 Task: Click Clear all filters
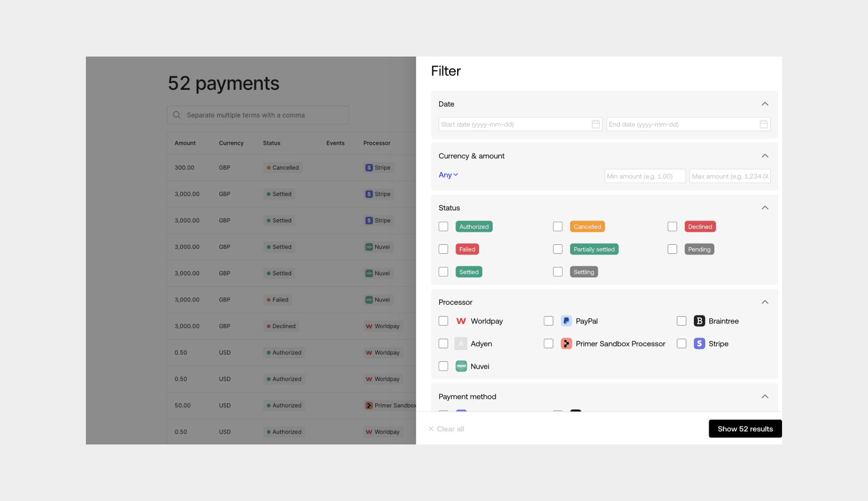pyautogui.click(x=446, y=429)
